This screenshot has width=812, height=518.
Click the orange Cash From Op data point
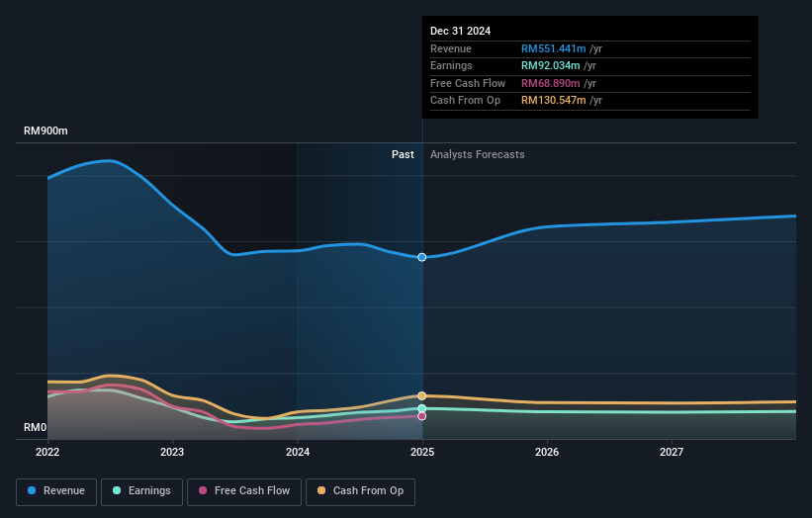tap(422, 395)
